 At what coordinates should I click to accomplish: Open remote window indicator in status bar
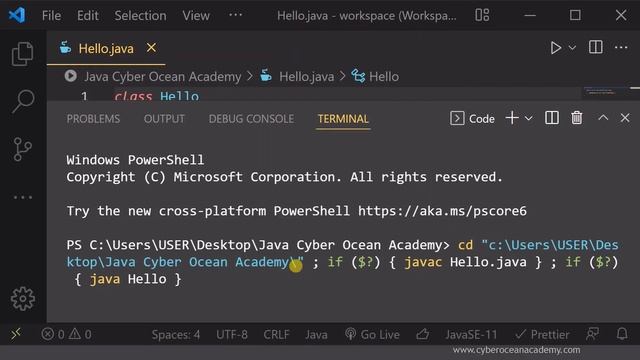tap(16, 334)
